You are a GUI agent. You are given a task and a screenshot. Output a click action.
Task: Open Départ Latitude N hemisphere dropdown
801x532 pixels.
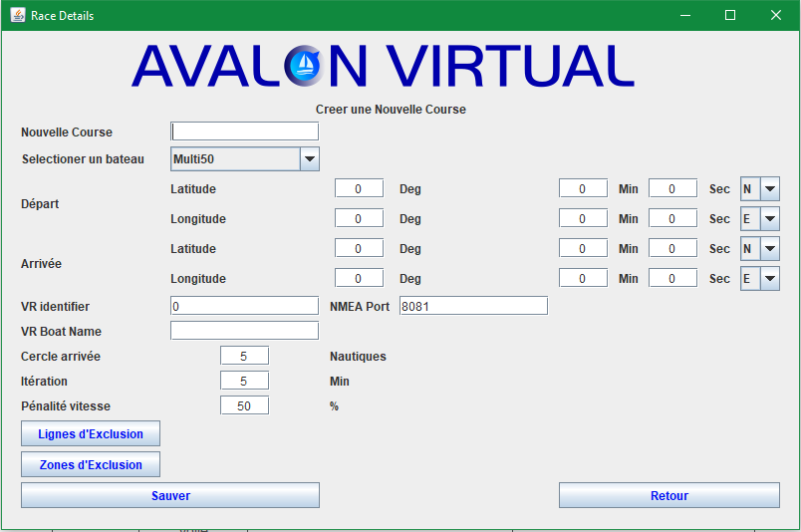pyautogui.click(x=760, y=189)
